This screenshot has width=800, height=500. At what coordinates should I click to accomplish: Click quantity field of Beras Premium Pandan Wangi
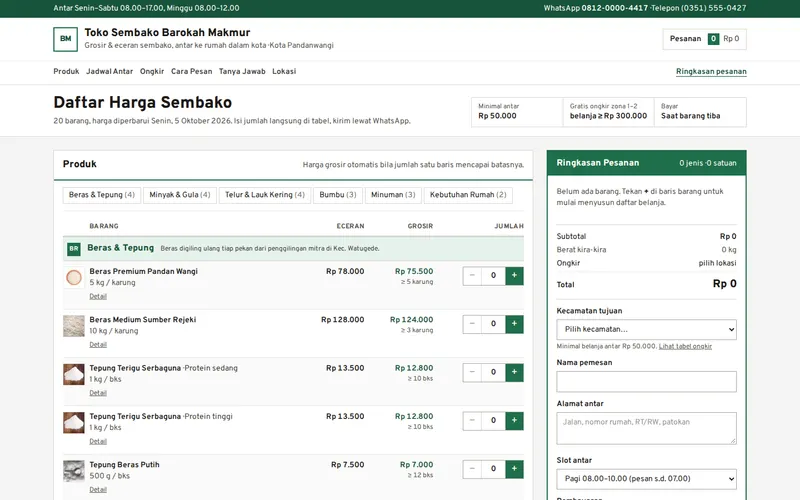click(493, 276)
